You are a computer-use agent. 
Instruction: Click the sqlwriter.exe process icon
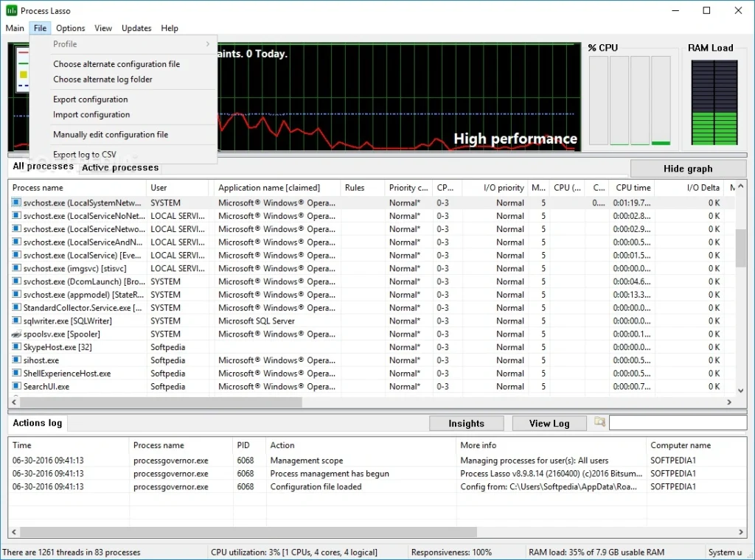point(16,321)
